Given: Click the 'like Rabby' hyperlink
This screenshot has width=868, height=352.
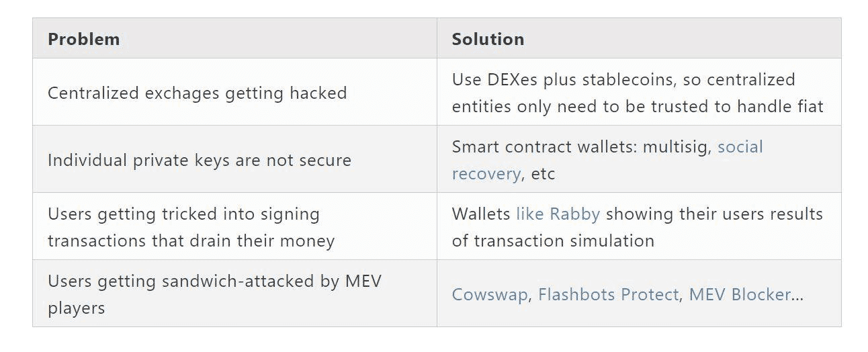Looking at the screenshot, I should [x=558, y=214].
